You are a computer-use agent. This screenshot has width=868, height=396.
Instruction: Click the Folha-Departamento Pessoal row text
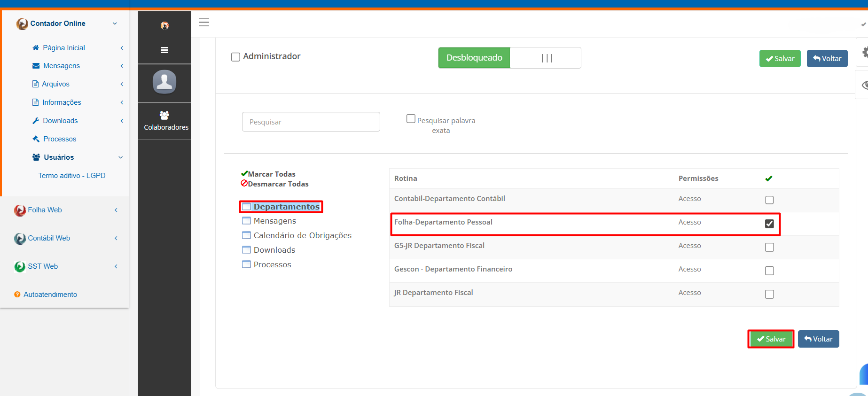443,222
